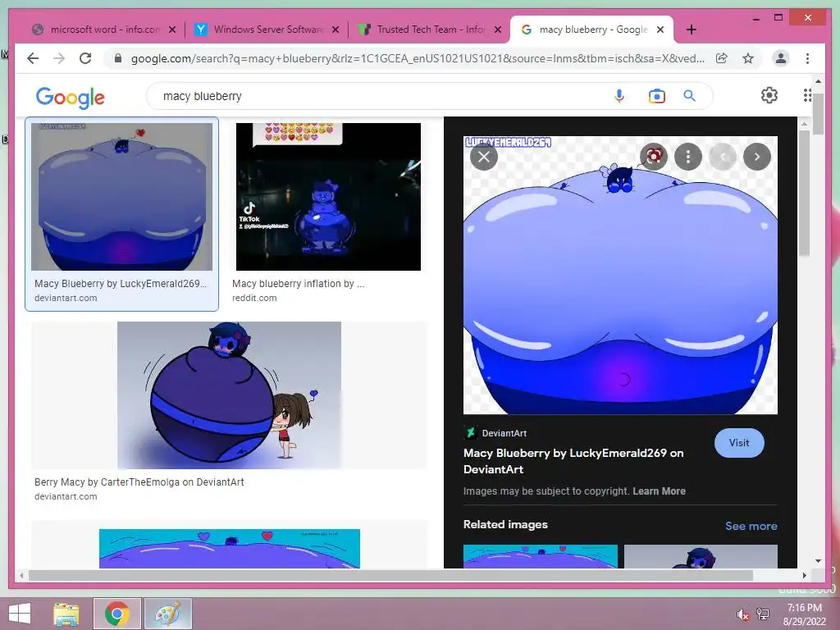The height and width of the screenshot is (630, 840).
Task: Click the DeviantArt source icon in the preview
Action: tap(470, 432)
